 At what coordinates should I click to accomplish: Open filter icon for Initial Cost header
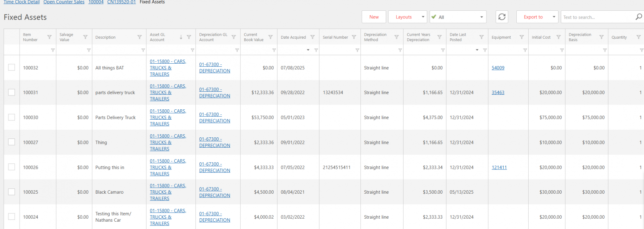tap(559, 37)
